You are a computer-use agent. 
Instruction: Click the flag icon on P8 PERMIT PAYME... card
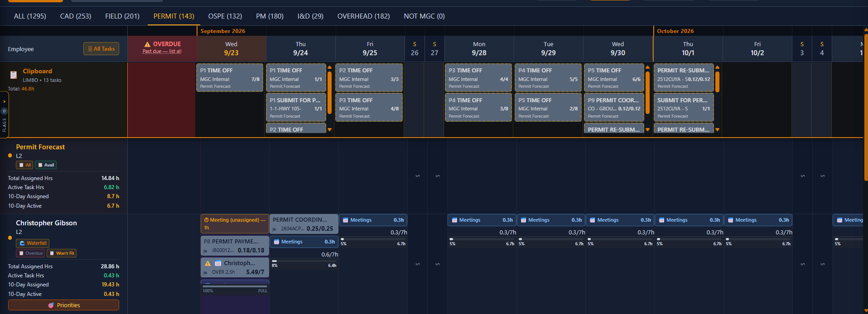pyautogui.click(x=206, y=251)
